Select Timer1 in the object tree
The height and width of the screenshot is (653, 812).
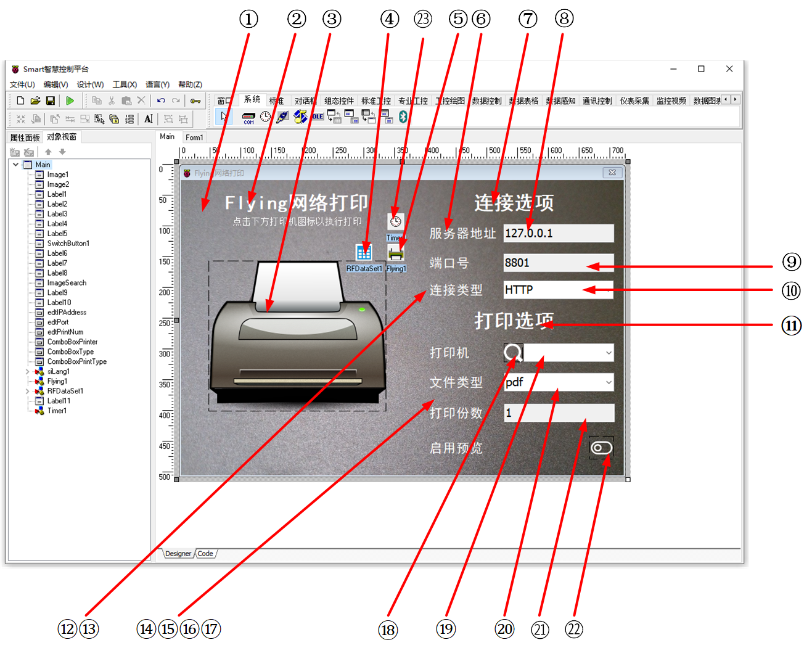pos(57,411)
